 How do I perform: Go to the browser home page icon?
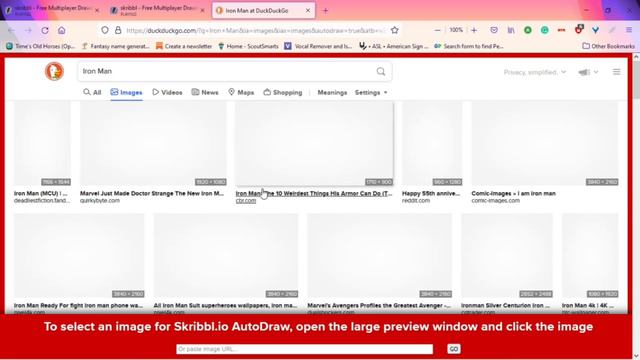[x=62, y=30]
